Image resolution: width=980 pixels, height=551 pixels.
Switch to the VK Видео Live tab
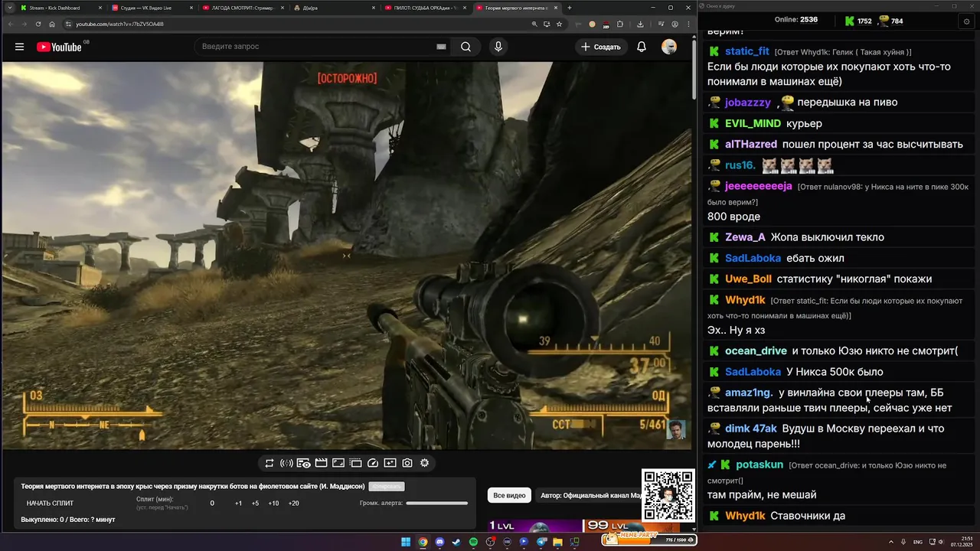151,8
